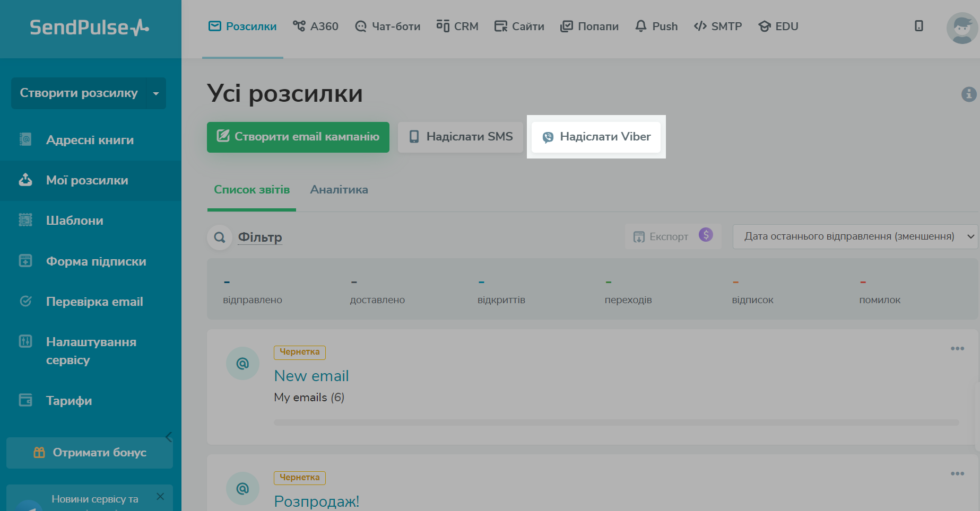The image size is (980, 511).
Task: Click the @ icon of New email campaign
Action: pyautogui.click(x=242, y=364)
